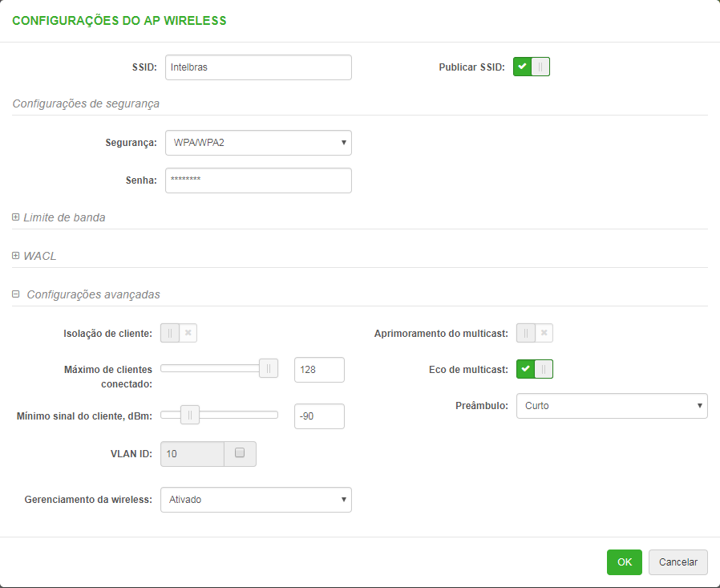Toggle the Publicar SSID switch

click(x=532, y=67)
